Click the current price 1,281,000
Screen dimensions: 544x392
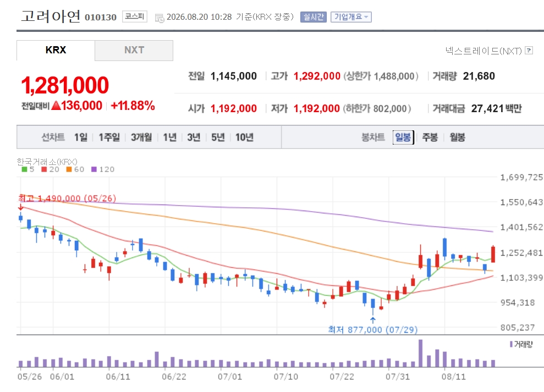(x=65, y=85)
